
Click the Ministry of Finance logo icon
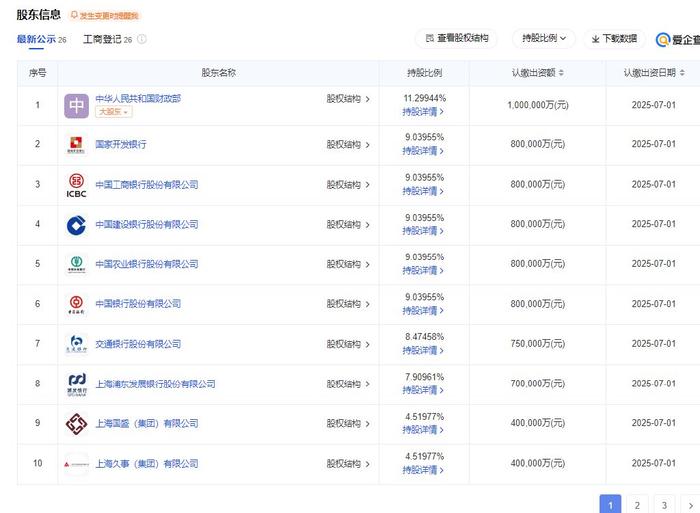tap(76, 106)
